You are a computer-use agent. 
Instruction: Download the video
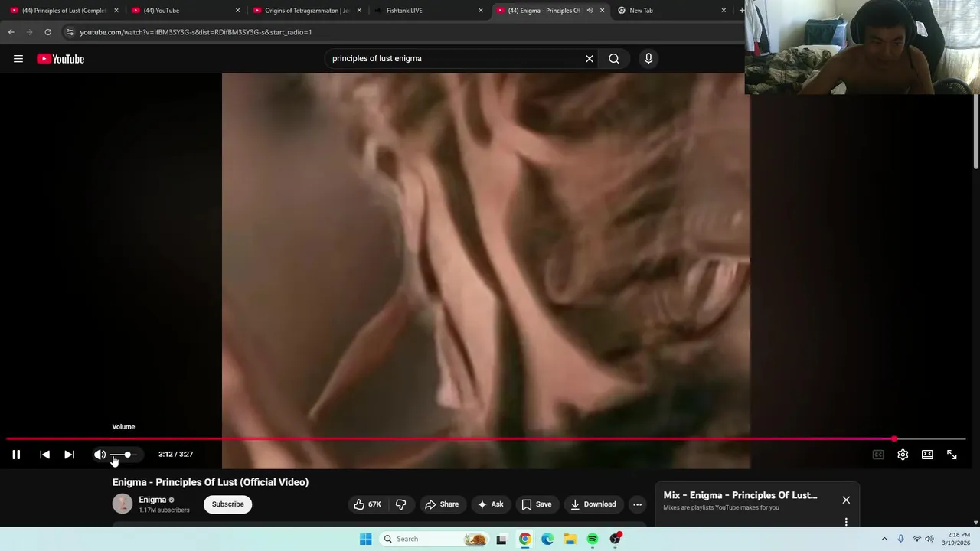click(593, 504)
